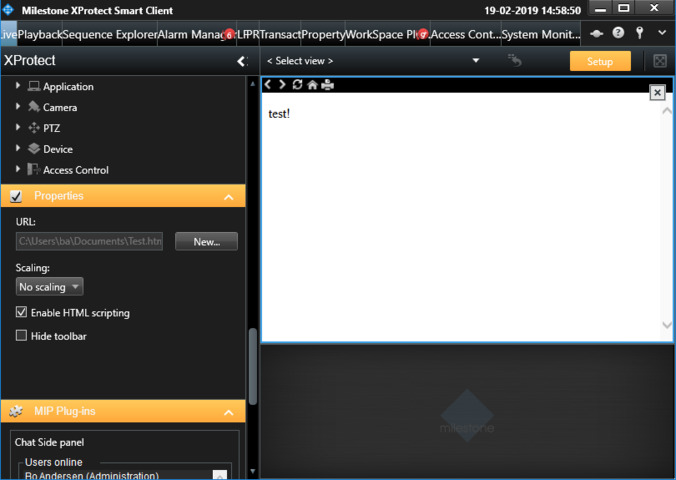
Task: Toggle full screen view mode
Action: coord(660,61)
